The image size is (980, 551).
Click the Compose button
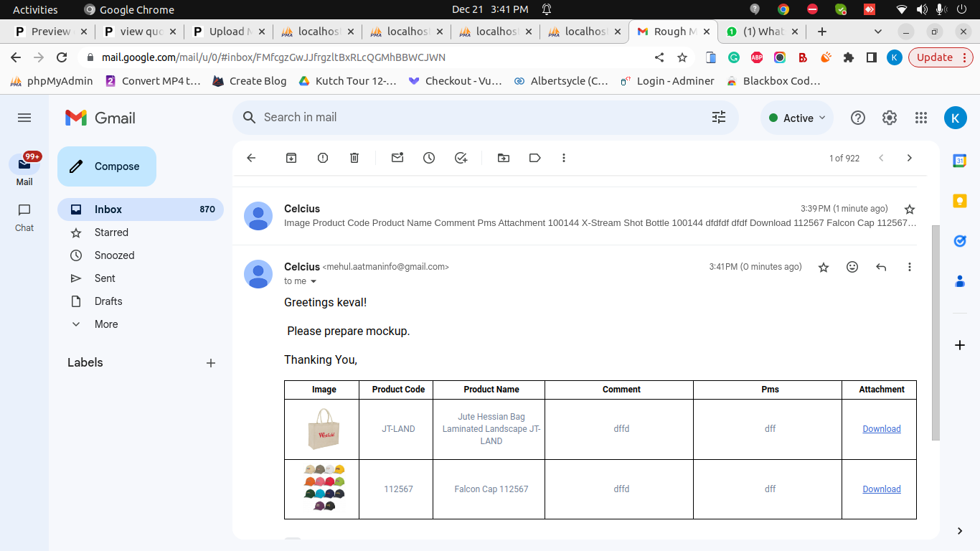[x=107, y=166]
